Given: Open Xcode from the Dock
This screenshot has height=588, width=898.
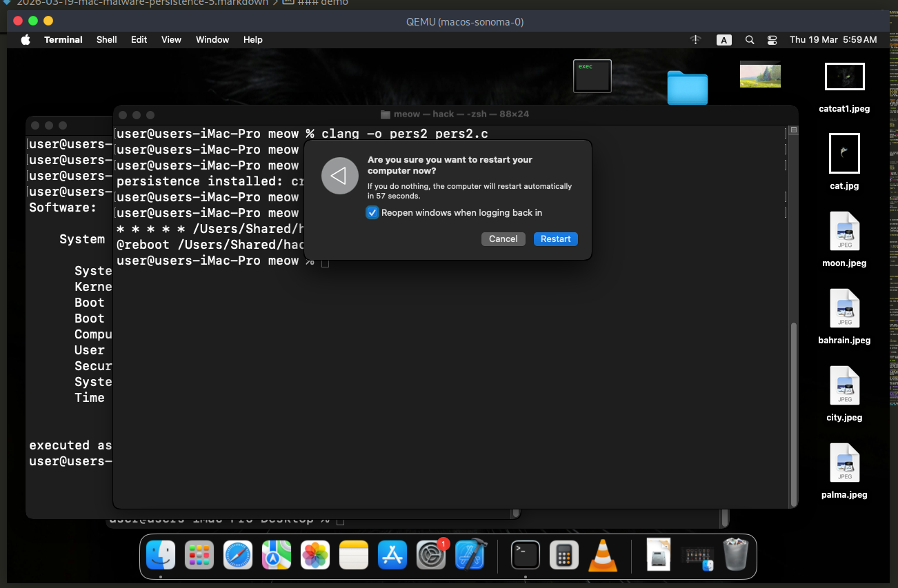Looking at the screenshot, I should point(470,554).
